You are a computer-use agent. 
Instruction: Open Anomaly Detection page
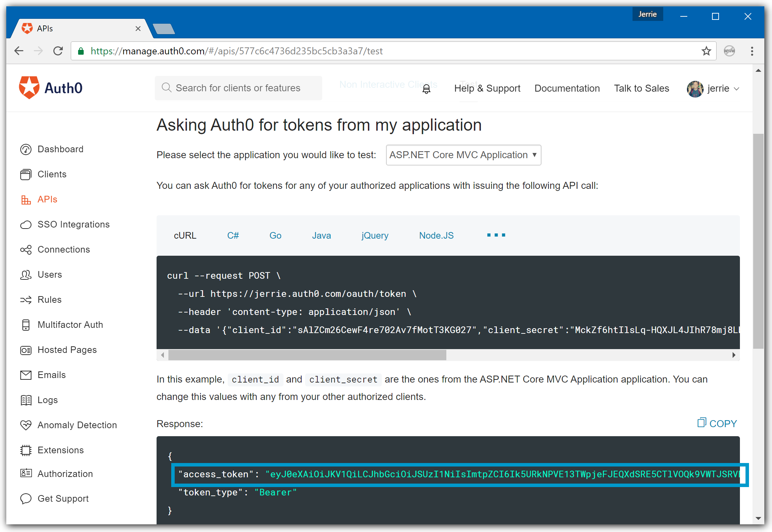click(x=77, y=425)
